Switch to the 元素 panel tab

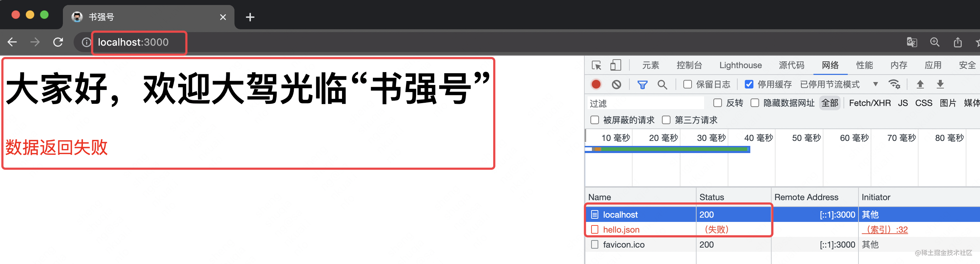650,65
